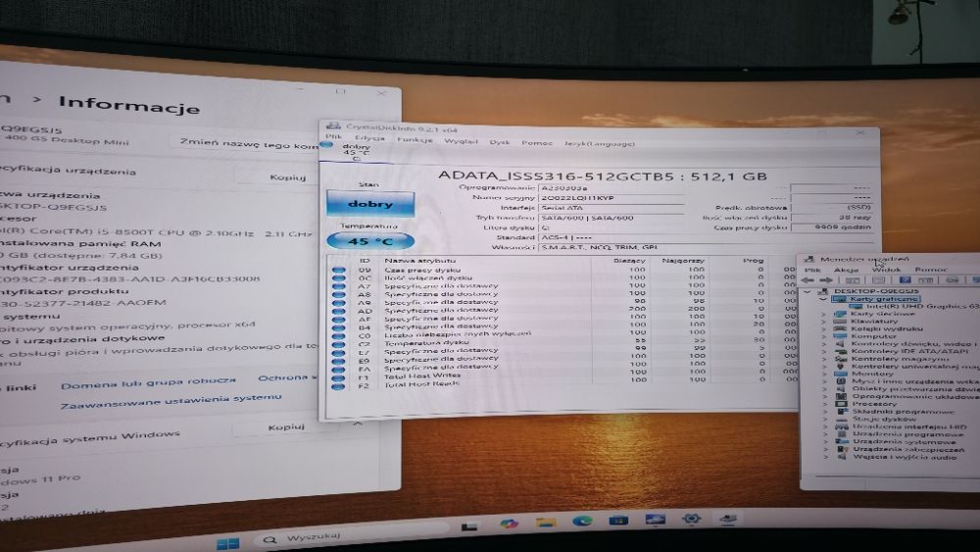Open Pomoc menu in CrystalDiskInfo
Image resolution: width=980 pixels, height=552 pixels.
[x=537, y=143]
